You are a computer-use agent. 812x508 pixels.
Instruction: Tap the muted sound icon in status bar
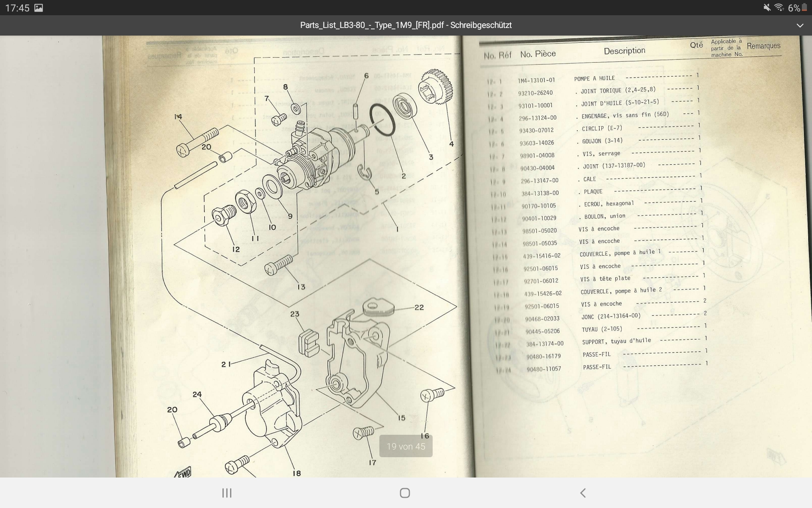pos(767,8)
